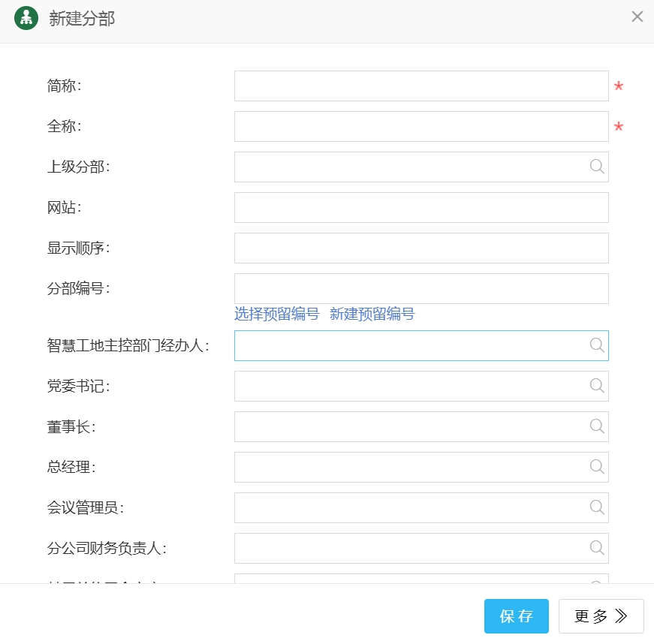Open the 新建预留编号 link
This screenshot has height=644, width=654.
tap(372, 314)
